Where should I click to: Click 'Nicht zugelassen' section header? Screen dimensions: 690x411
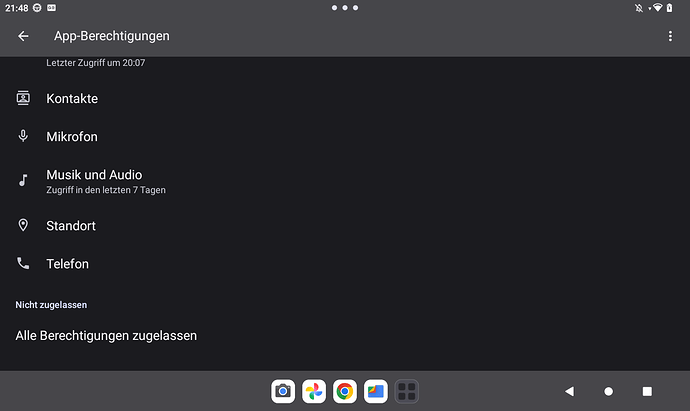(x=51, y=305)
